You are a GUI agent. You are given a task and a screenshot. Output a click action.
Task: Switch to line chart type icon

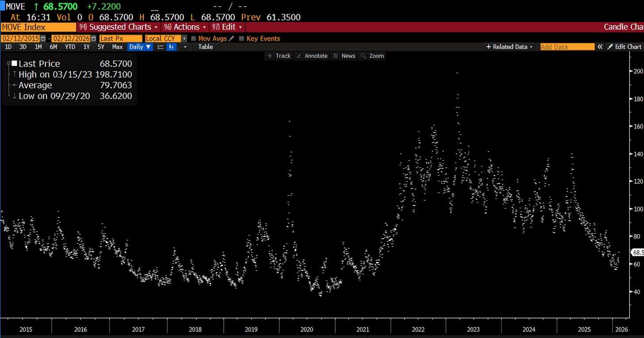[x=161, y=47]
